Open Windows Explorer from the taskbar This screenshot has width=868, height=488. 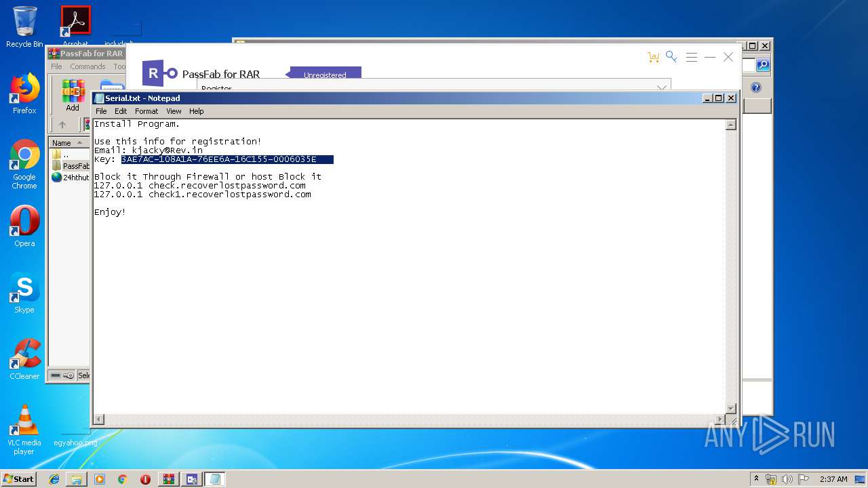[77, 479]
